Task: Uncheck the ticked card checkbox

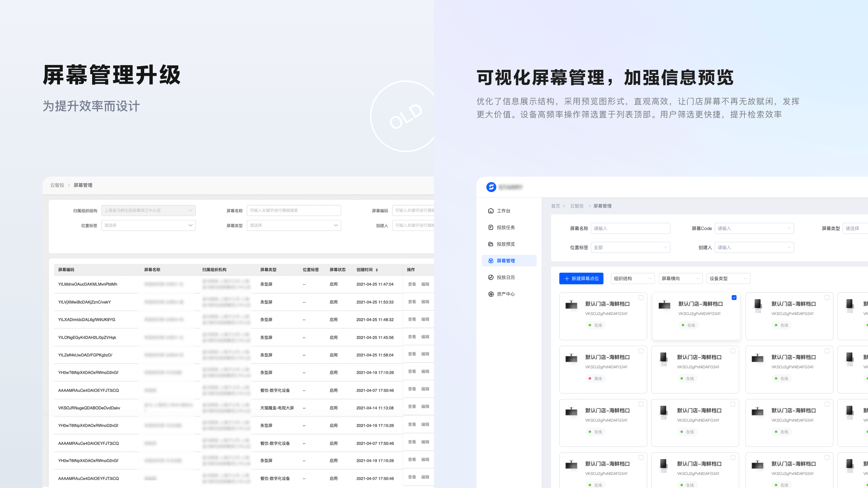Action: tap(734, 298)
